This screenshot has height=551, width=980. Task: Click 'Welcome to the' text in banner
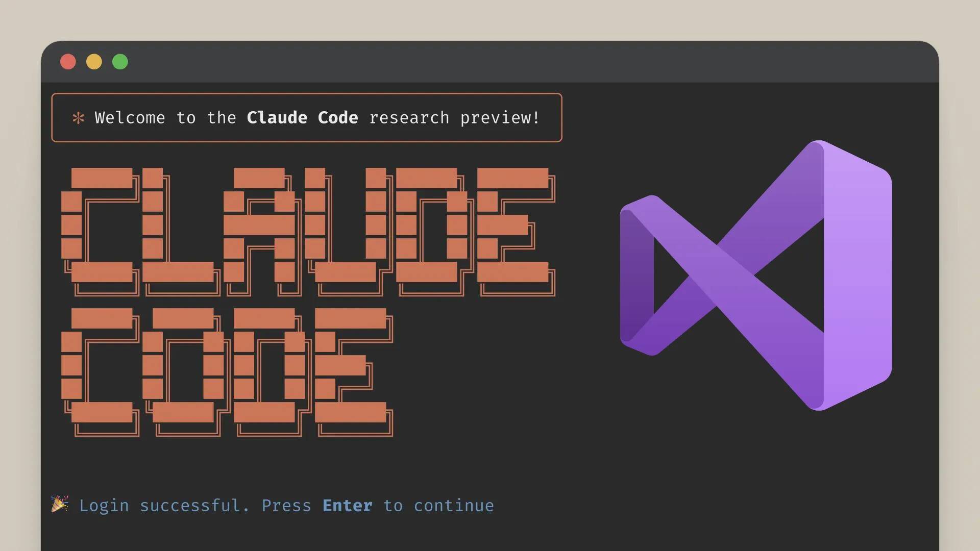pos(165,118)
